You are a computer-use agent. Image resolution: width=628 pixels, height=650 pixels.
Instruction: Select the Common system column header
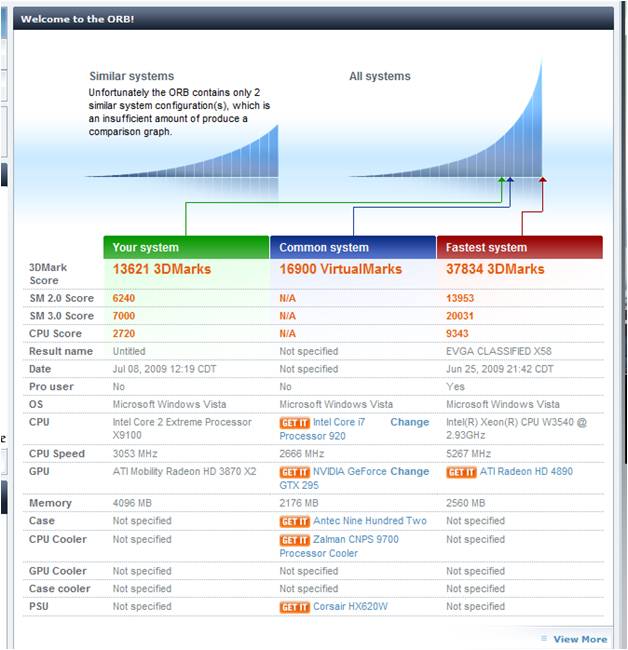tap(353, 247)
